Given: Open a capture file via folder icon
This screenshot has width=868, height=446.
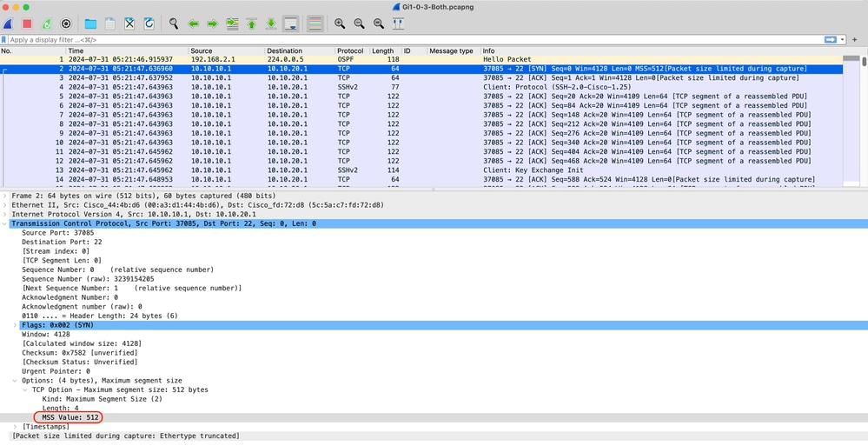Looking at the screenshot, I should [90, 23].
